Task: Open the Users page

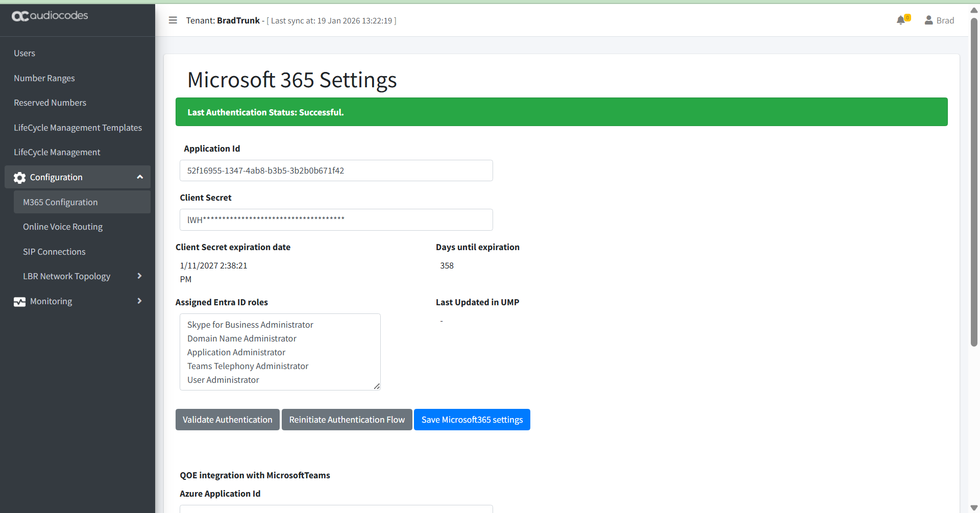Action: tap(24, 53)
